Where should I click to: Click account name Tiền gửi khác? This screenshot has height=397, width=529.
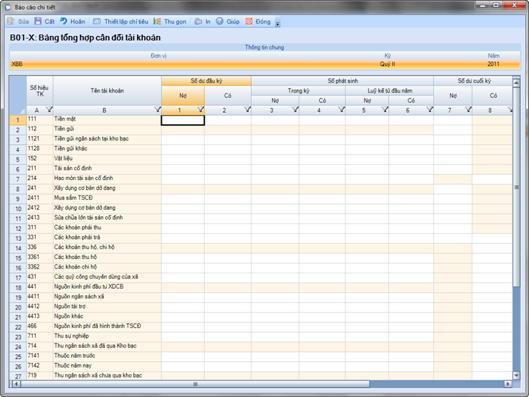pos(71,148)
